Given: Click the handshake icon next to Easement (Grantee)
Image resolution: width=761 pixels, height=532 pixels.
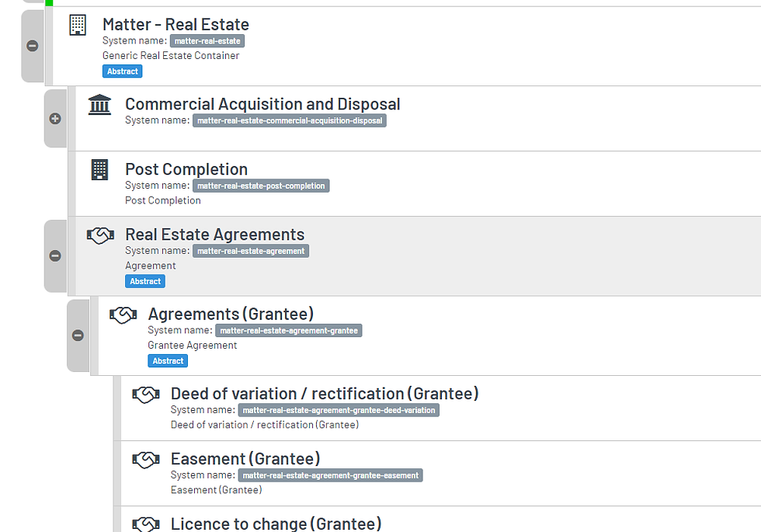Looking at the screenshot, I should [145, 458].
